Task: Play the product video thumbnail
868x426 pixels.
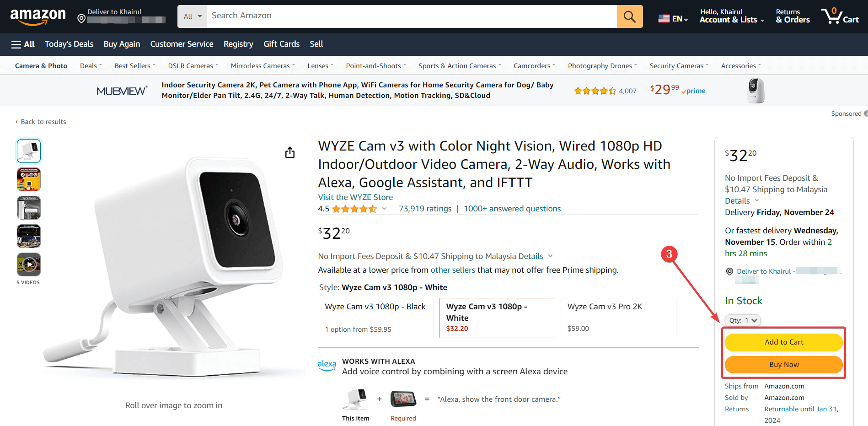Action: tap(29, 264)
